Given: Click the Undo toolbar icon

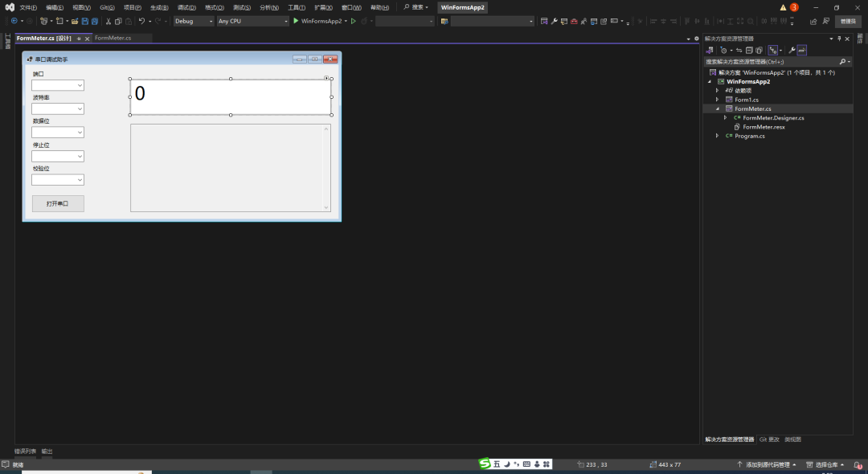Looking at the screenshot, I should 141,21.
